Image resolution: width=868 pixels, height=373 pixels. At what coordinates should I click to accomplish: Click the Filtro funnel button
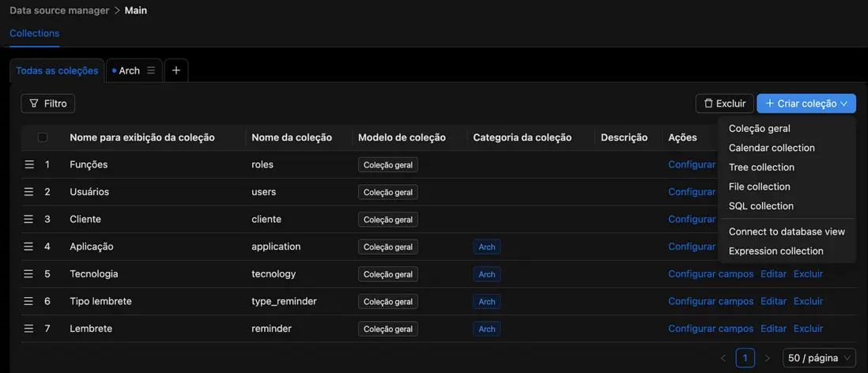[x=47, y=104]
